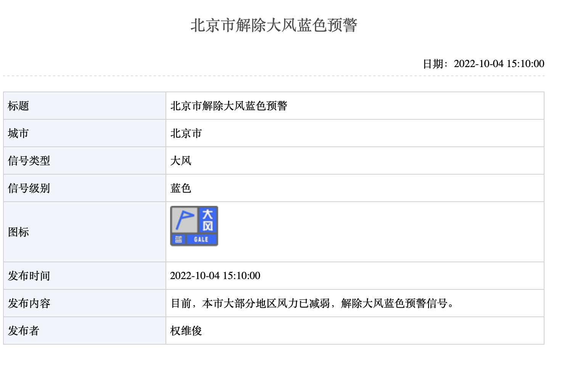Click the date line 日期：2022-10-04 15:10:00
Viewport: 588px width, 366px height.
[484, 64]
